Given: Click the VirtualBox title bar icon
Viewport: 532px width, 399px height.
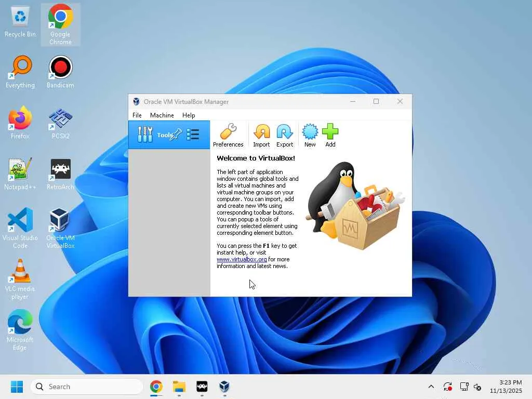Looking at the screenshot, I should (137, 101).
